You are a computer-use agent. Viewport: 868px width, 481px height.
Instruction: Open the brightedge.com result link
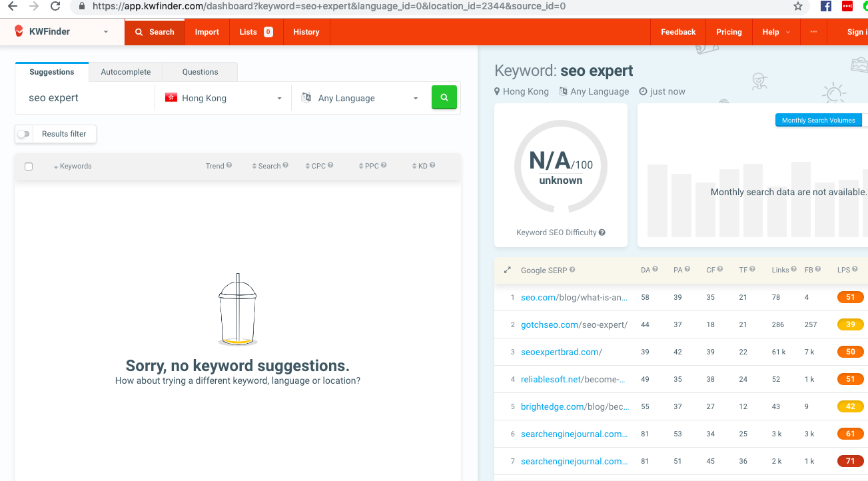coord(574,406)
